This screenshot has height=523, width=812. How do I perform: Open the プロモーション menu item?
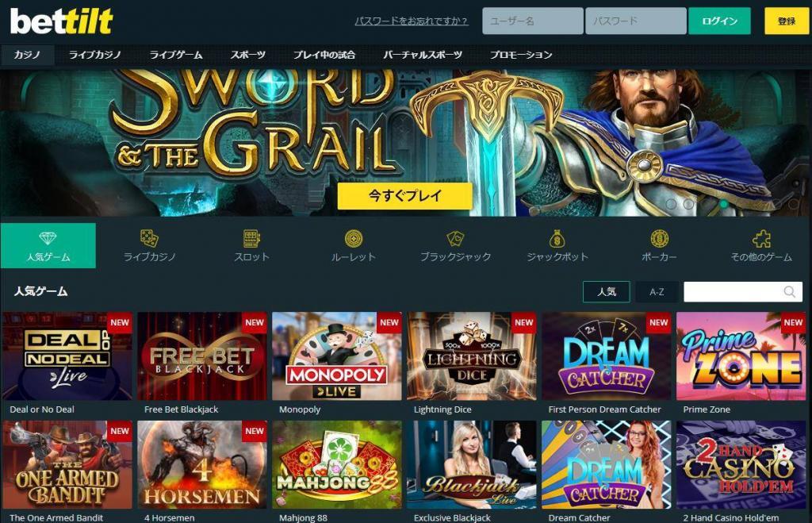pyautogui.click(x=521, y=55)
